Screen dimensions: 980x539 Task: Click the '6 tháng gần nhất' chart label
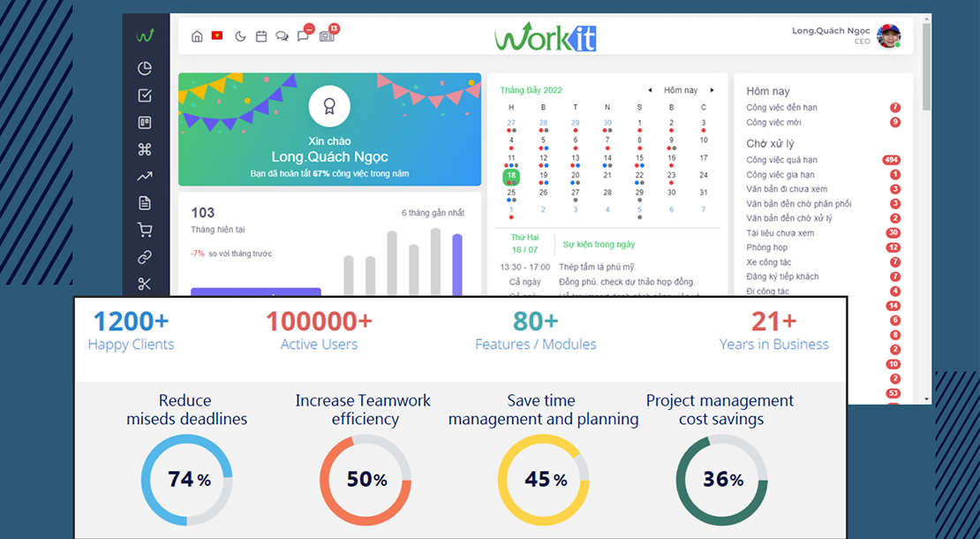(433, 213)
